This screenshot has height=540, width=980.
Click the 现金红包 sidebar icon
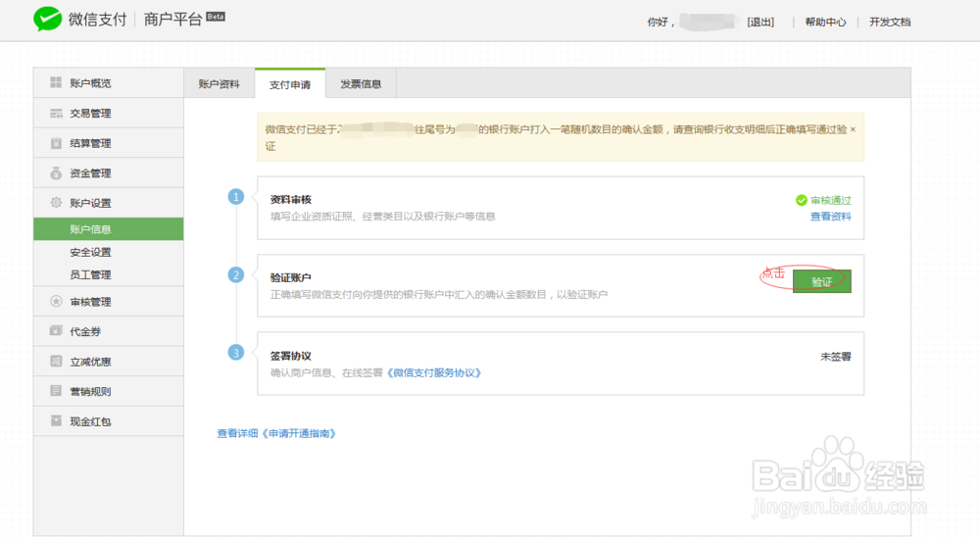click(56, 420)
